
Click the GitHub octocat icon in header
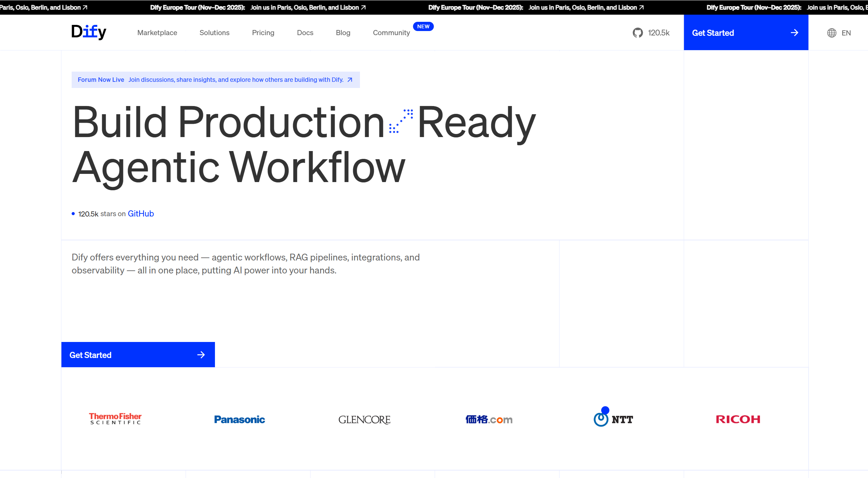tap(637, 33)
